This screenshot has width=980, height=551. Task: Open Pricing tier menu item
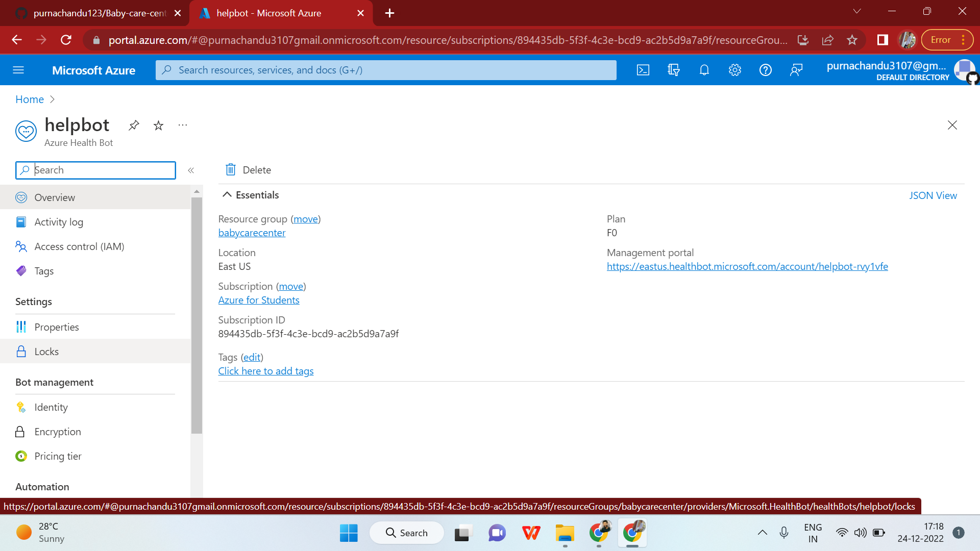point(95,456)
